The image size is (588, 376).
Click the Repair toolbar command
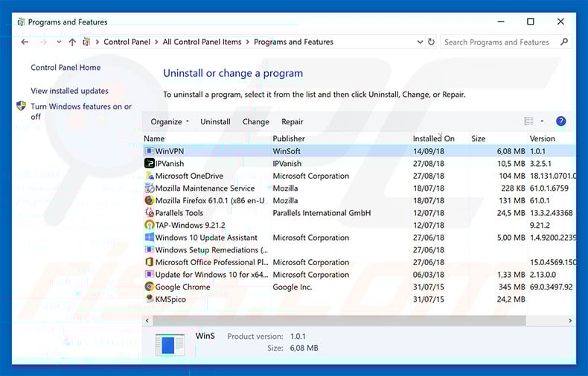coord(292,121)
